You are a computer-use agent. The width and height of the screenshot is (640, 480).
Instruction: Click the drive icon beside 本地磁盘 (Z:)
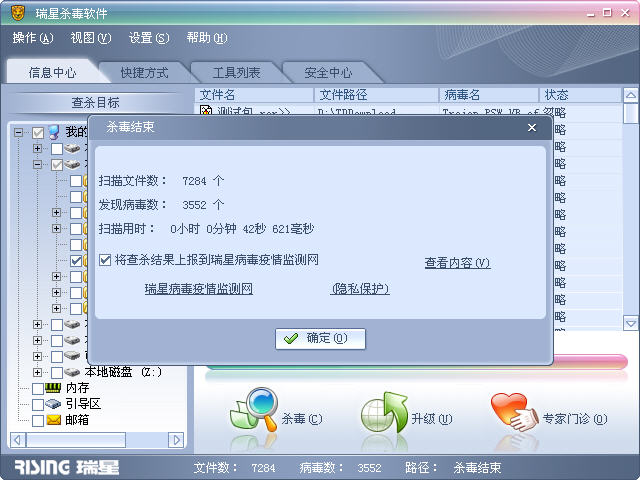pos(72,372)
